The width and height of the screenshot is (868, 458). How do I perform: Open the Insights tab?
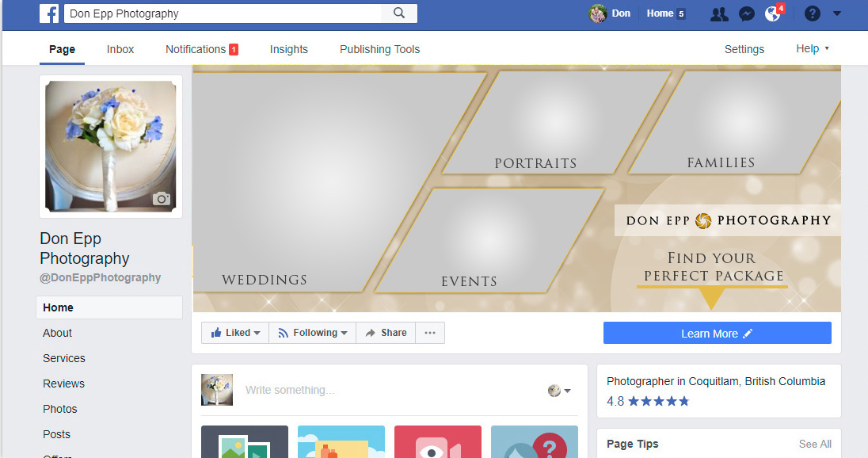pyautogui.click(x=289, y=49)
